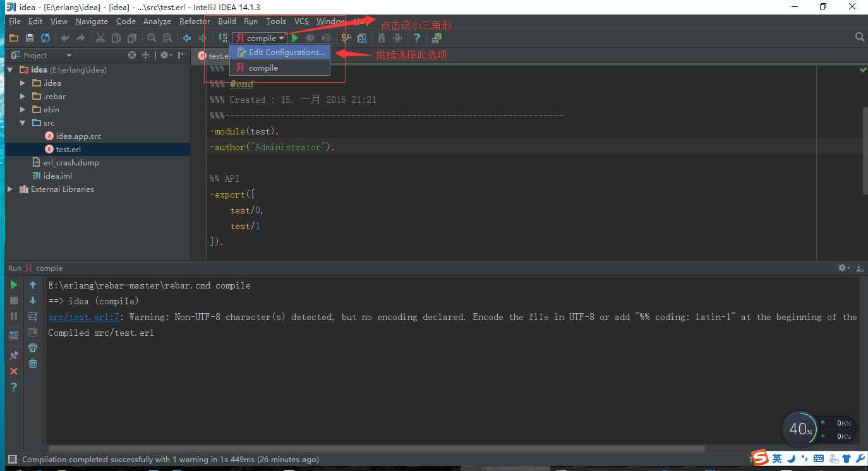Click the Replace toolbar icon
This screenshot has height=471, width=868.
pos(167,39)
